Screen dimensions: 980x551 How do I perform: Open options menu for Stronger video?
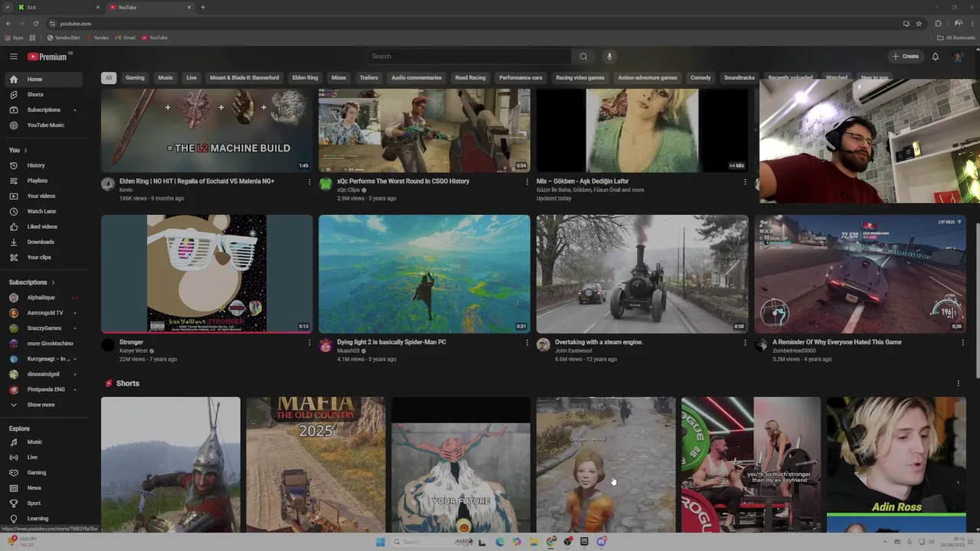point(309,343)
